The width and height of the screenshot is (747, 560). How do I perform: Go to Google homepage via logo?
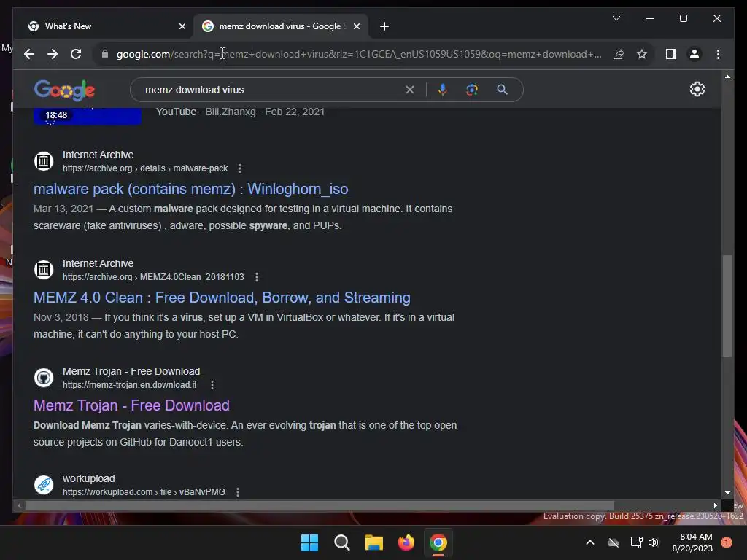[x=64, y=90]
